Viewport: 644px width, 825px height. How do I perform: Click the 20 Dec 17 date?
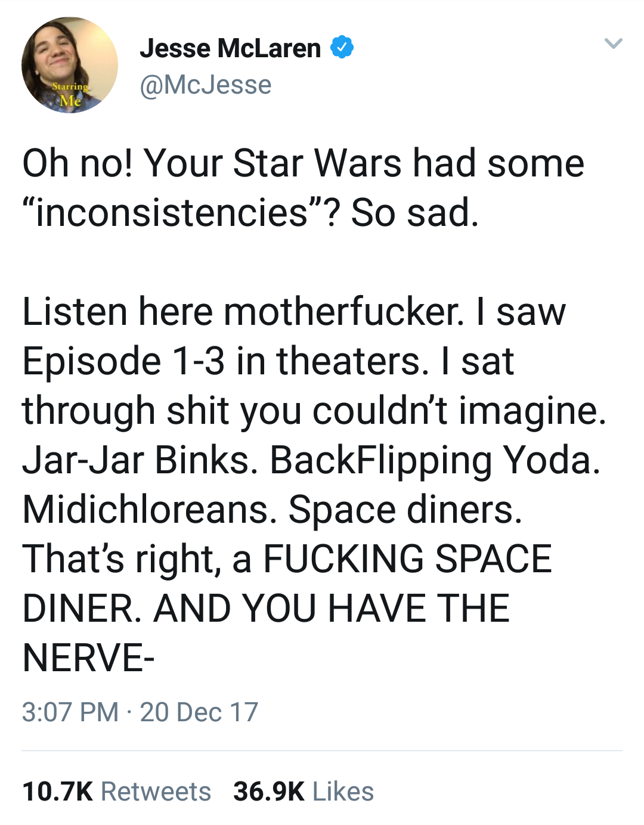click(x=199, y=712)
